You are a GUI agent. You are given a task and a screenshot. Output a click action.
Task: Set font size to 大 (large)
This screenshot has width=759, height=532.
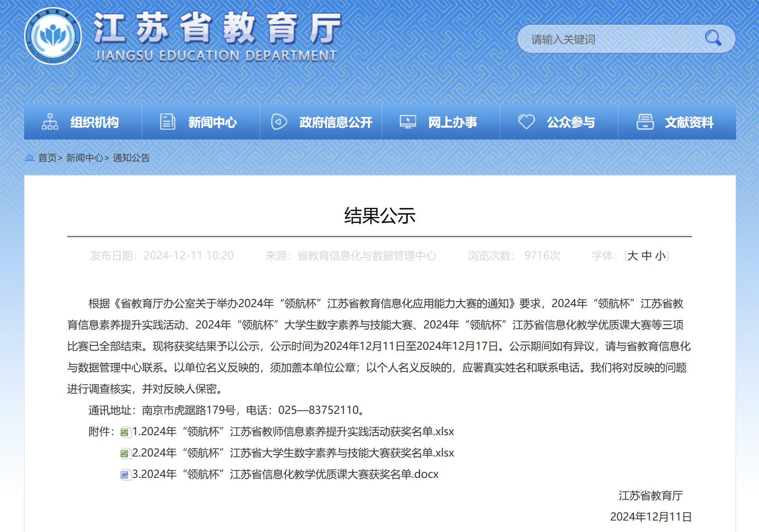coord(632,256)
